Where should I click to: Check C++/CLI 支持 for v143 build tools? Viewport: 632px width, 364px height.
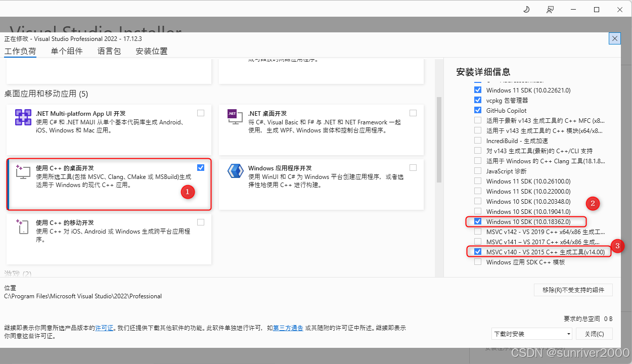pos(478,151)
